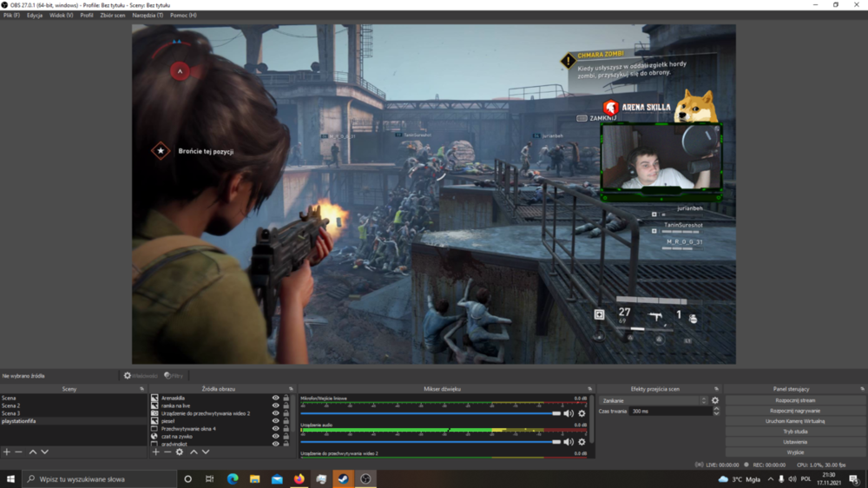Screen dimensions: 868x488
Task: Open source properties gear in Źródła obrazu
Action: [x=180, y=452]
